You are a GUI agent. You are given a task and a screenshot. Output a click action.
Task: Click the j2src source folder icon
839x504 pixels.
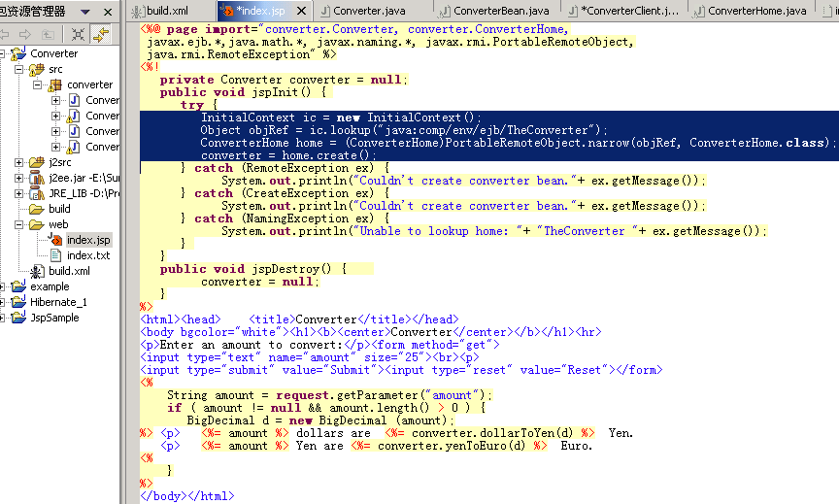36,162
